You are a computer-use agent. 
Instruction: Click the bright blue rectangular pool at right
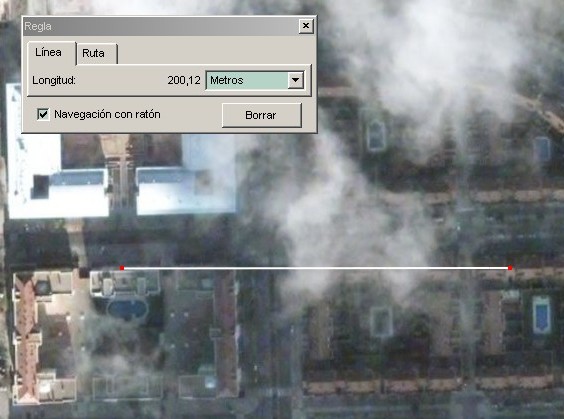541,314
